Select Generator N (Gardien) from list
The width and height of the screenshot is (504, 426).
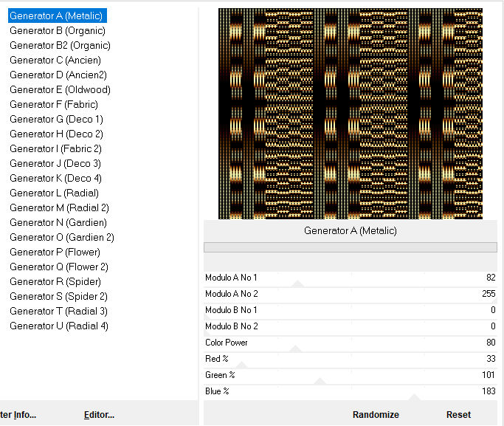click(x=58, y=222)
